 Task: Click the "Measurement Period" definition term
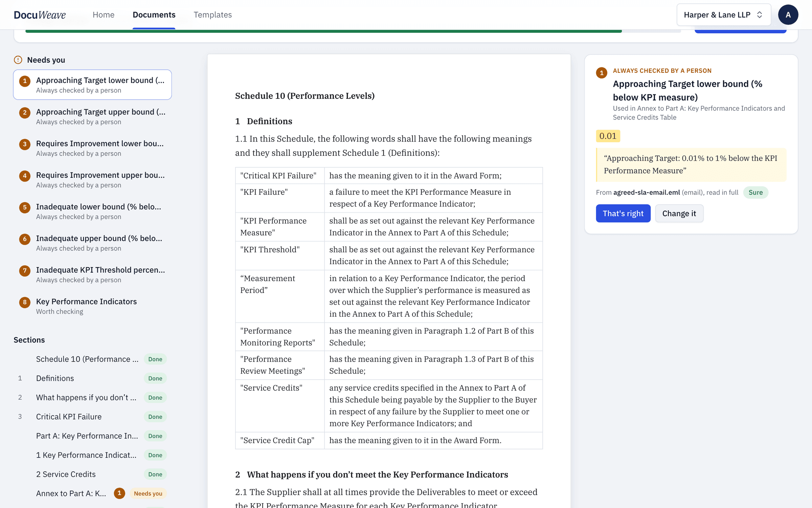tap(267, 284)
